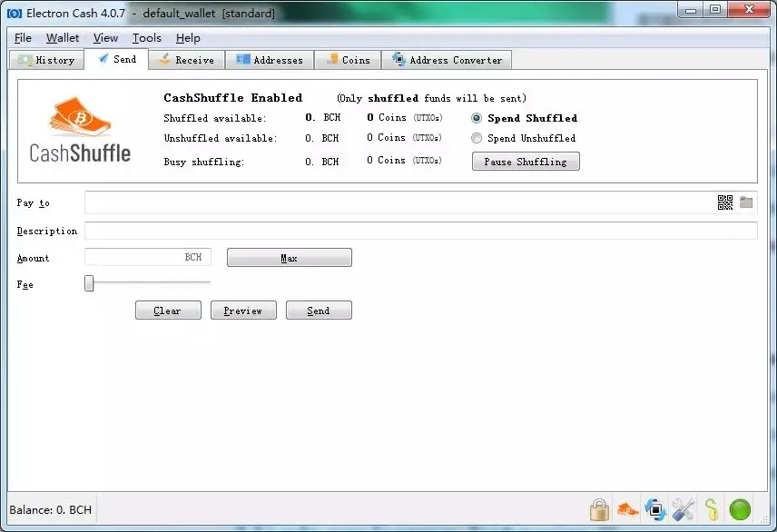The image size is (777, 532).
Task: Click the seed phrase icon in status bar
Action: [712, 509]
